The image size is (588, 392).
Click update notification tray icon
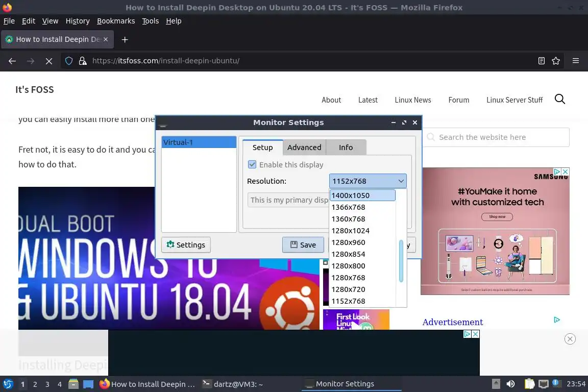pos(556,383)
